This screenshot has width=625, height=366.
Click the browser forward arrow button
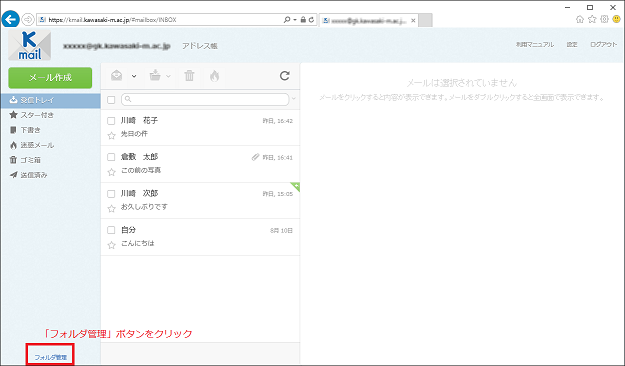pyautogui.click(x=28, y=19)
